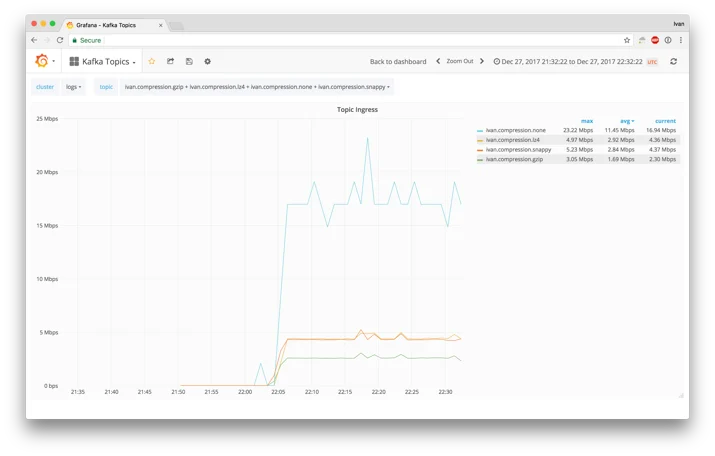Click the Back to dashboard link

tap(398, 61)
